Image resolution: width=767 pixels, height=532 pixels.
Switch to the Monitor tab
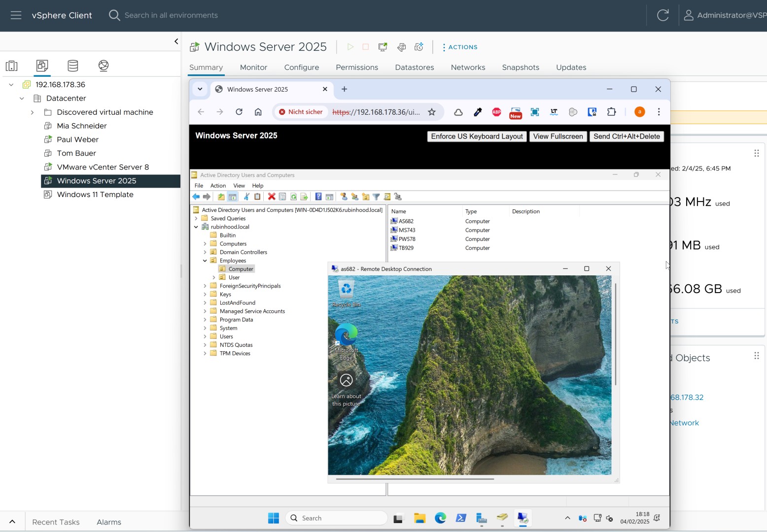(x=253, y=67)
